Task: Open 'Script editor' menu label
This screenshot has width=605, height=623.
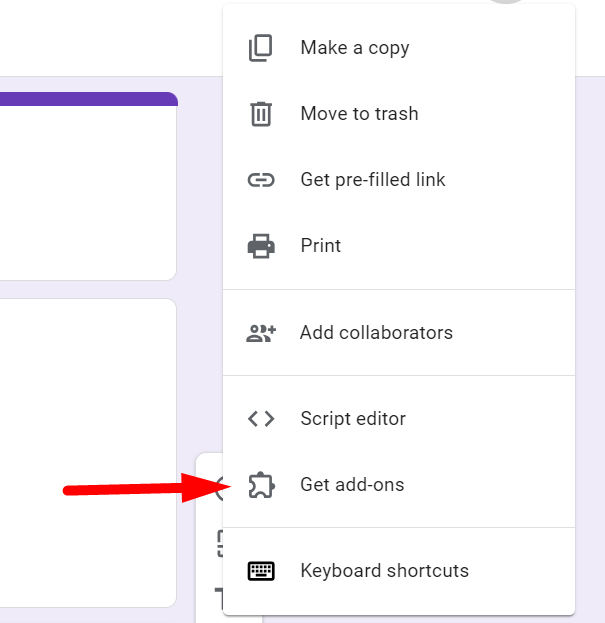Action: tap(353, 419)
